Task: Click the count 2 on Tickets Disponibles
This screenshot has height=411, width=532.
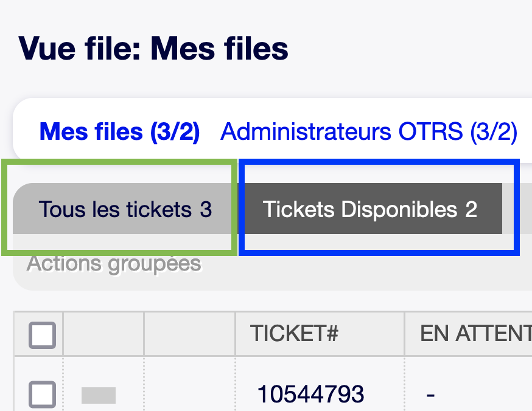Action: [471, 210]
